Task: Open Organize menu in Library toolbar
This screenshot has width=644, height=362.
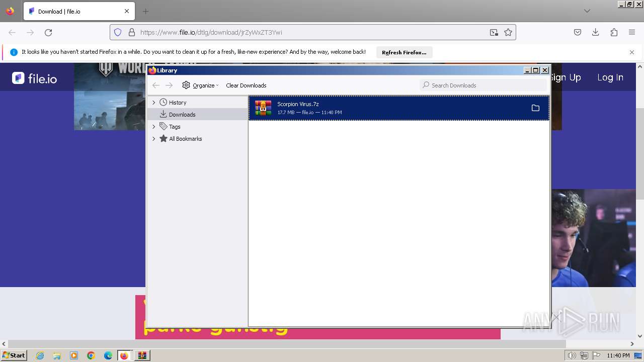Action: (x=200, y=85)
